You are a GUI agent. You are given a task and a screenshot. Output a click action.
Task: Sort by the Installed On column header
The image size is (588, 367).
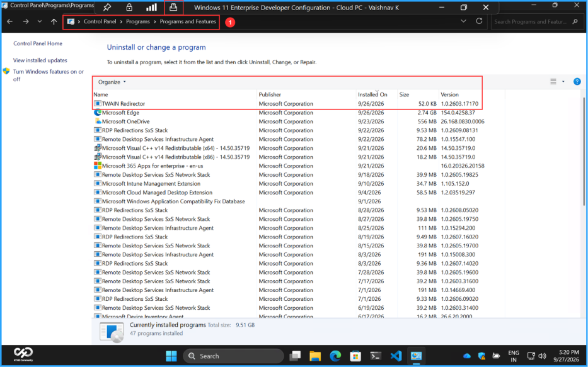[377, 95]
